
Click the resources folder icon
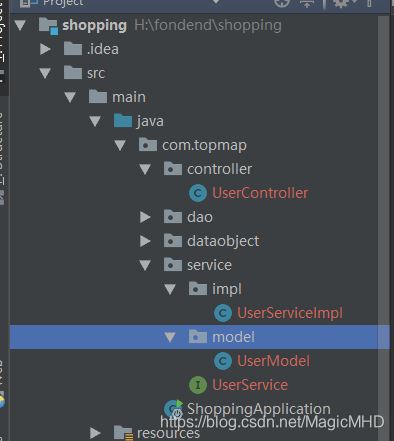point(123,433)
